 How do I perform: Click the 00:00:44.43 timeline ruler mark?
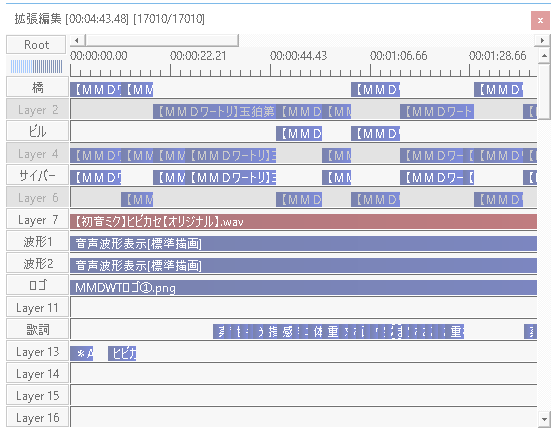(298, 56)
